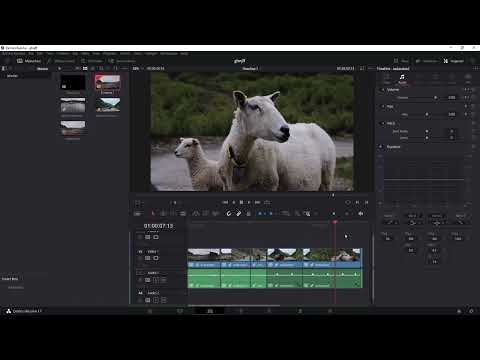Click the Insert Clip edit icon
The image size is (480, 360).
coord(196,213)
